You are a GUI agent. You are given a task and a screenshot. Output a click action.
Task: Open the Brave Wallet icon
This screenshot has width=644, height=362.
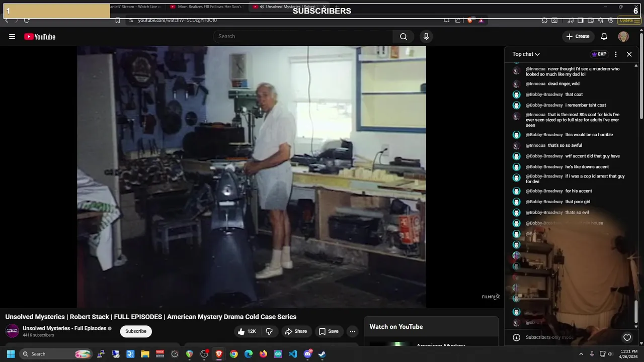pos(591,20)
